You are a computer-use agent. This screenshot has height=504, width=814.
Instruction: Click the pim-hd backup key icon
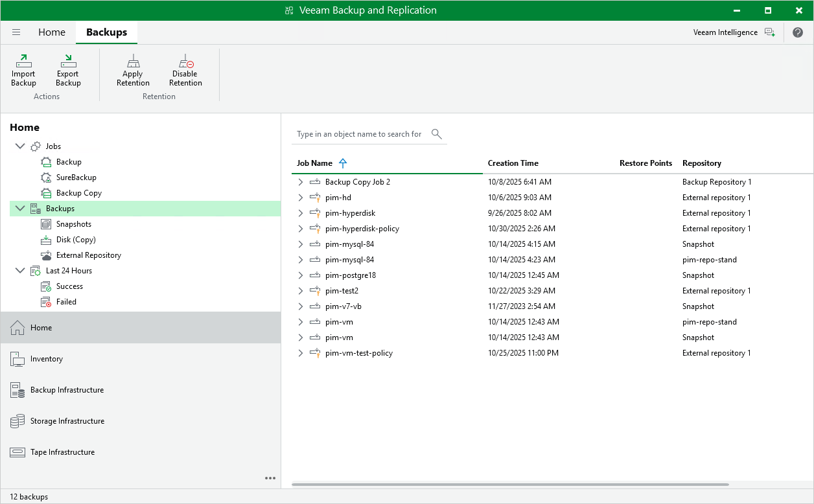tap(315, 198)
